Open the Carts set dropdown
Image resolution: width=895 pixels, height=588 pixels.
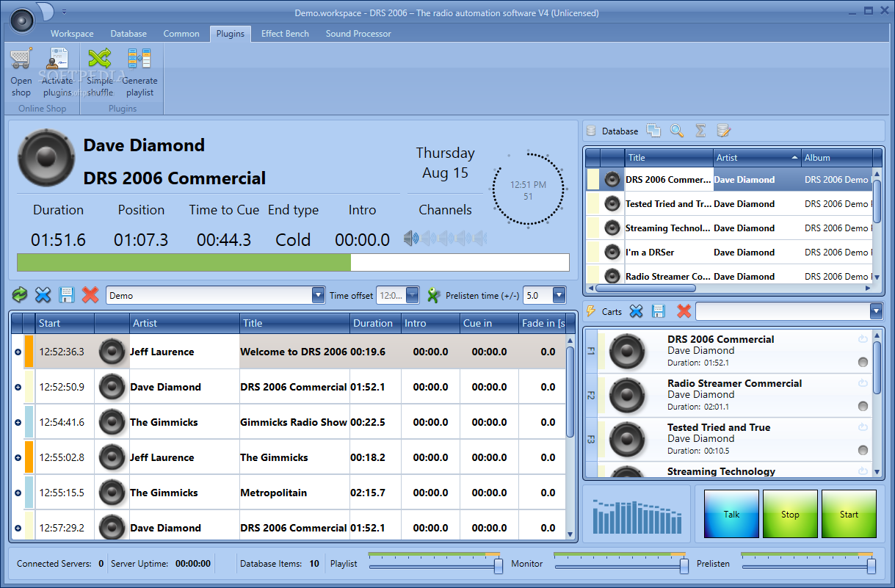876,311
